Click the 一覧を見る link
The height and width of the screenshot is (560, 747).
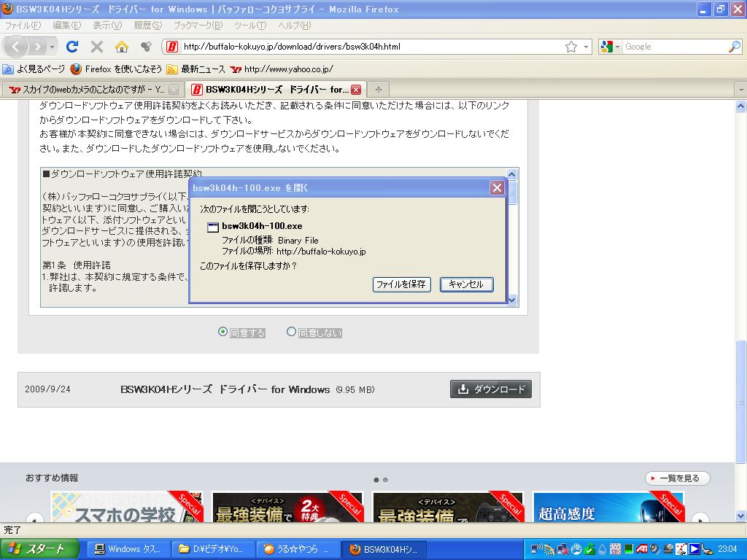678,478
